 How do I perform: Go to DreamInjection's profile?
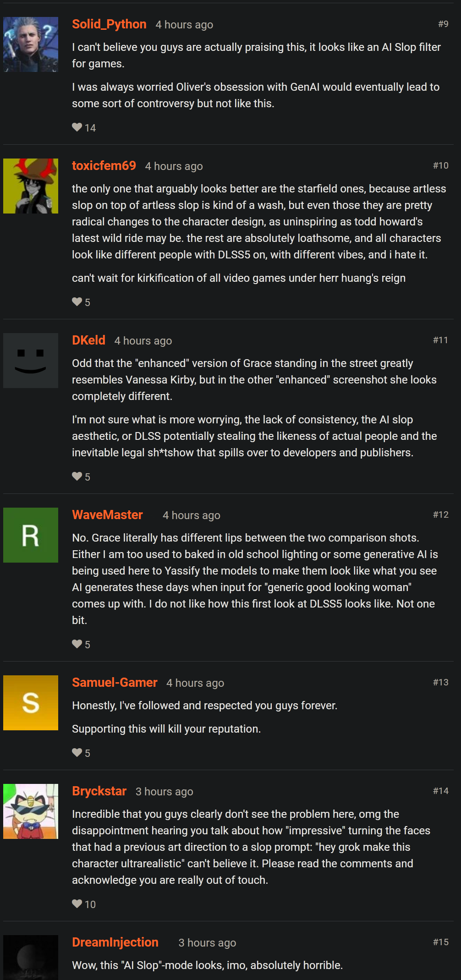[115, 942]
